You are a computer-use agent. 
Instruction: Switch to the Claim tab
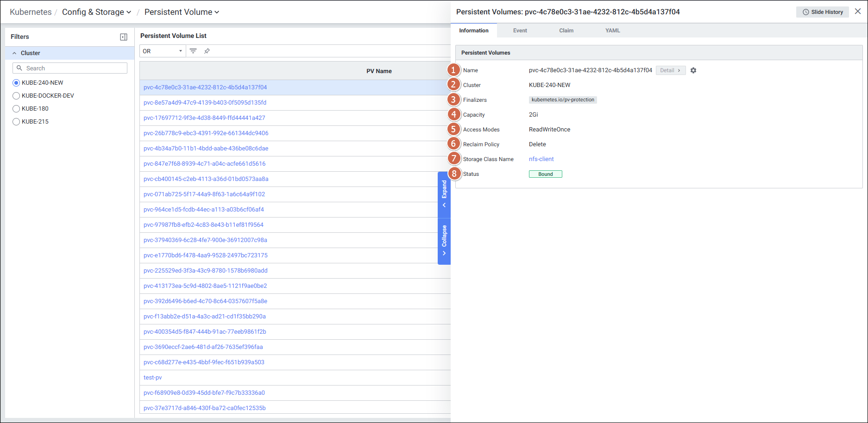click(566, 31)
